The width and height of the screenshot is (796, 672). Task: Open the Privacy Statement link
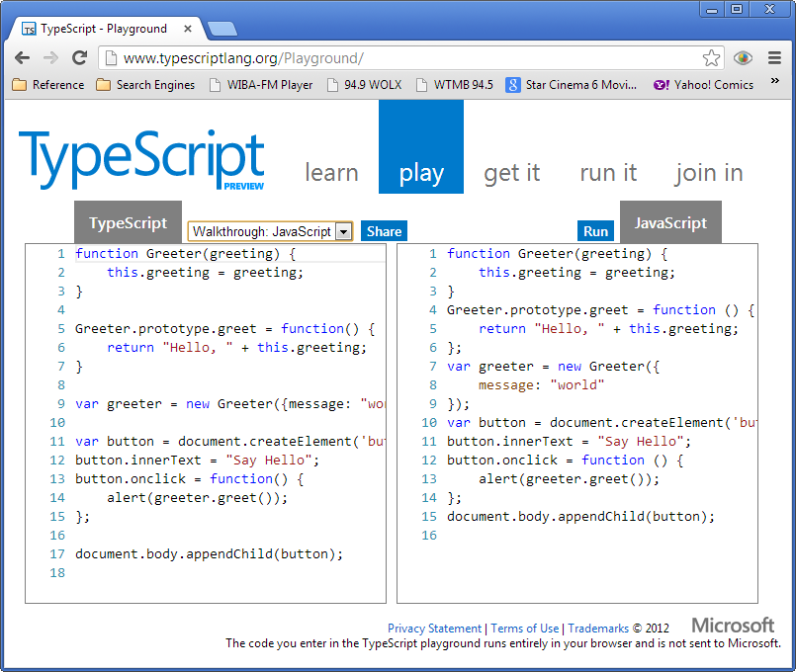point(434,629)
